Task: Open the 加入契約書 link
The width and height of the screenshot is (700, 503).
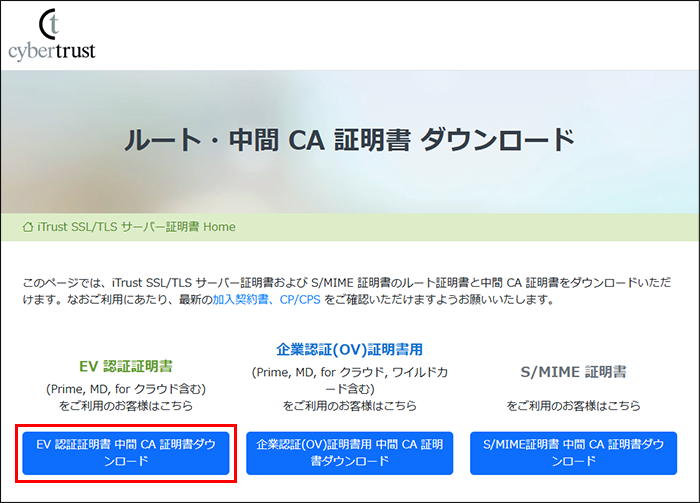Action: coord(240,299)
